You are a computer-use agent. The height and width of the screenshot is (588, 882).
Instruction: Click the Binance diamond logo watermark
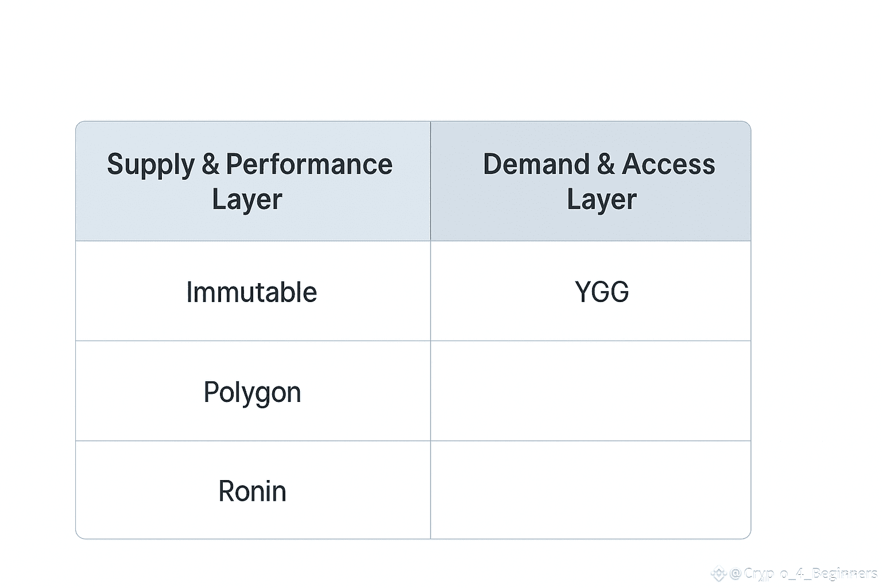click(x=719, y=573)
